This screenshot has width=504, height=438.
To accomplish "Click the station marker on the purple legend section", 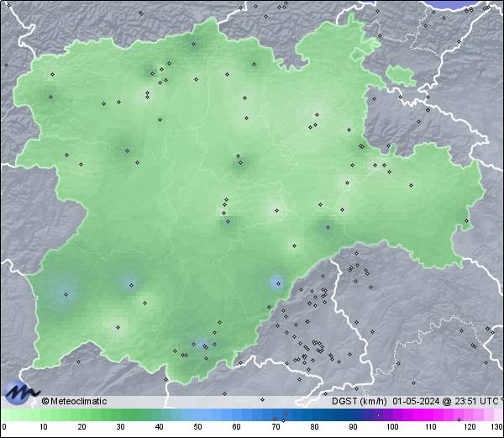I will 378,415.
